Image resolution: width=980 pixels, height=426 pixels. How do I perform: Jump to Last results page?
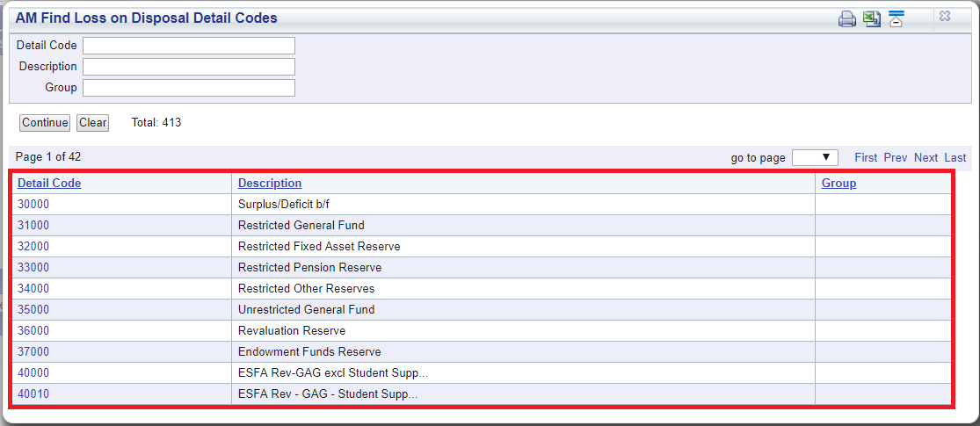[955, 158]
